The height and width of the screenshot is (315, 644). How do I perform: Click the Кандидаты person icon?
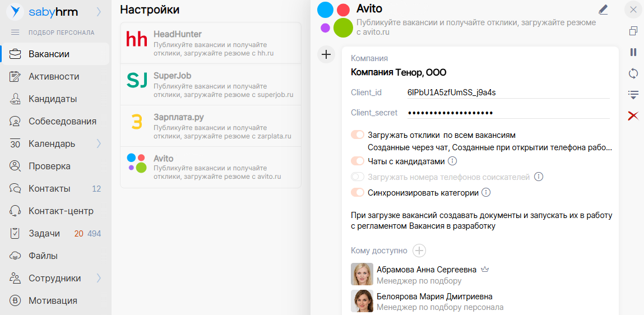(15, 99)
